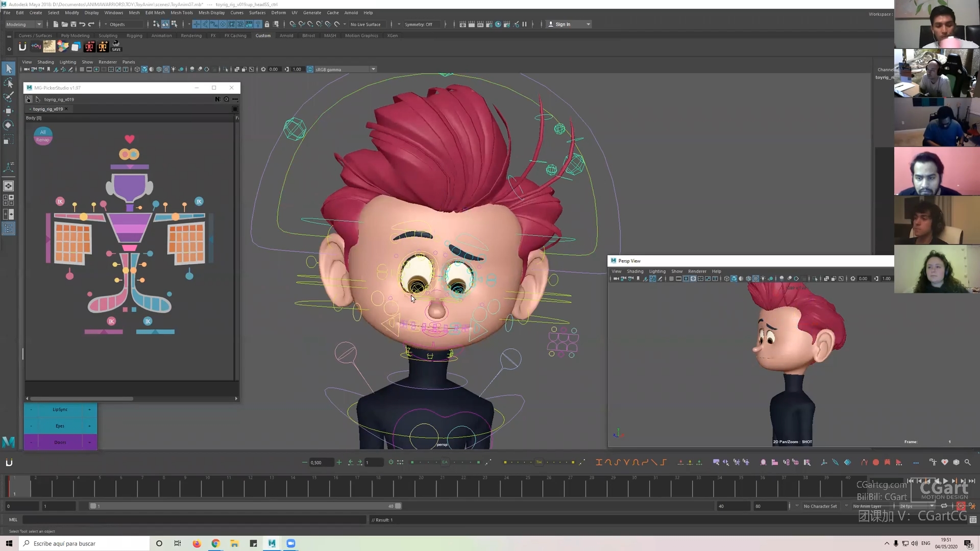Click the New Scene icon
The image size is (980, 551).
pos(56,24)
